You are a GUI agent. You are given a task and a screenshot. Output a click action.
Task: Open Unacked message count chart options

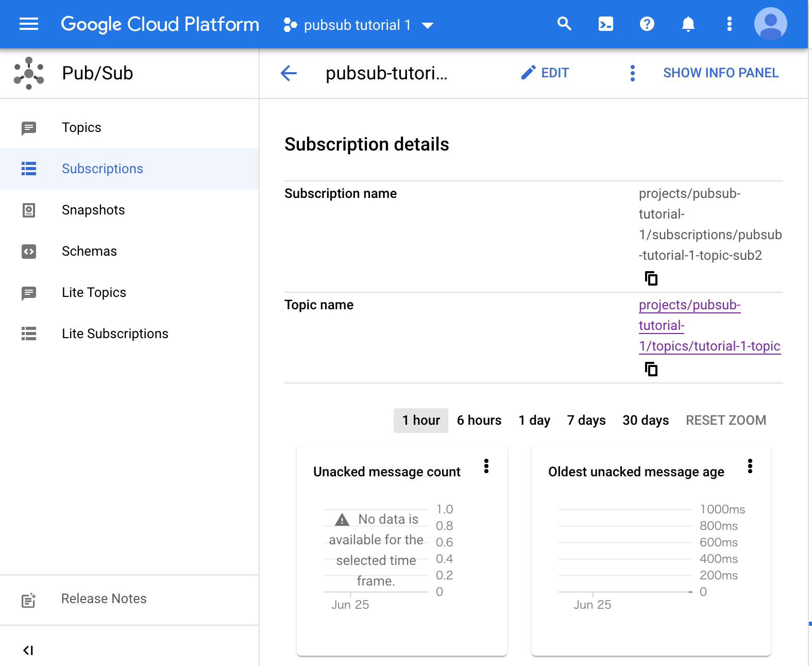point(486,467)
